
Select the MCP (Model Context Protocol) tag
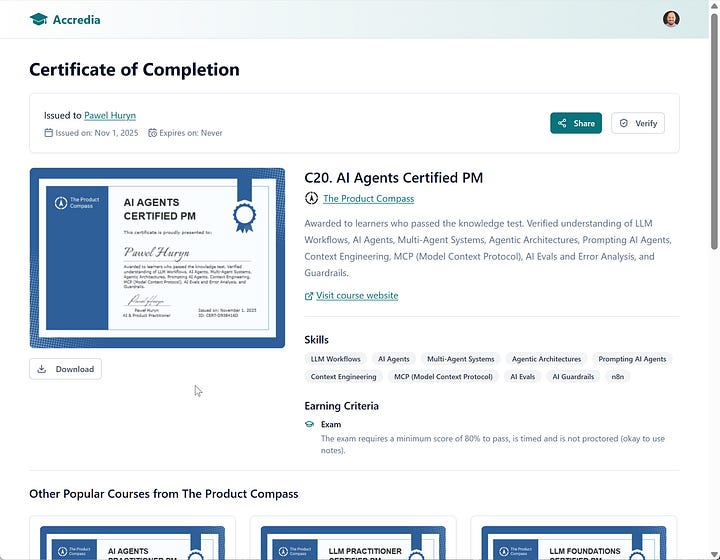(443, 376)
